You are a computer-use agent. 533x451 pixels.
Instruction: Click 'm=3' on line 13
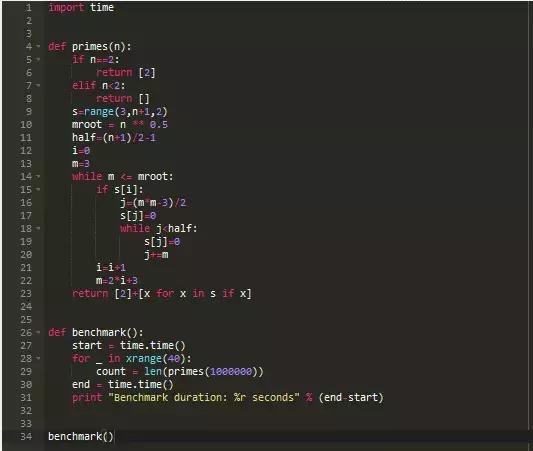click(81, 163)
